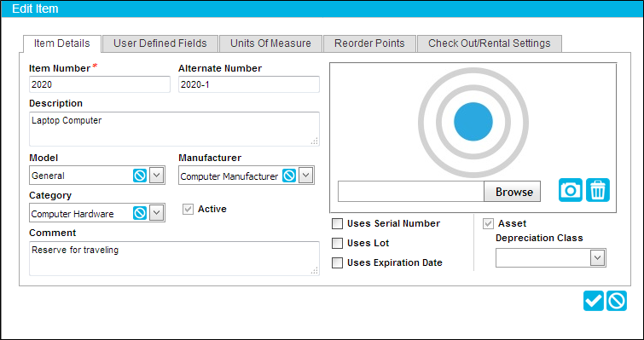Toggle the Asset checkbox
This screenshot has width=644, height=340.
pyautogui.click(x=489, y=224)
